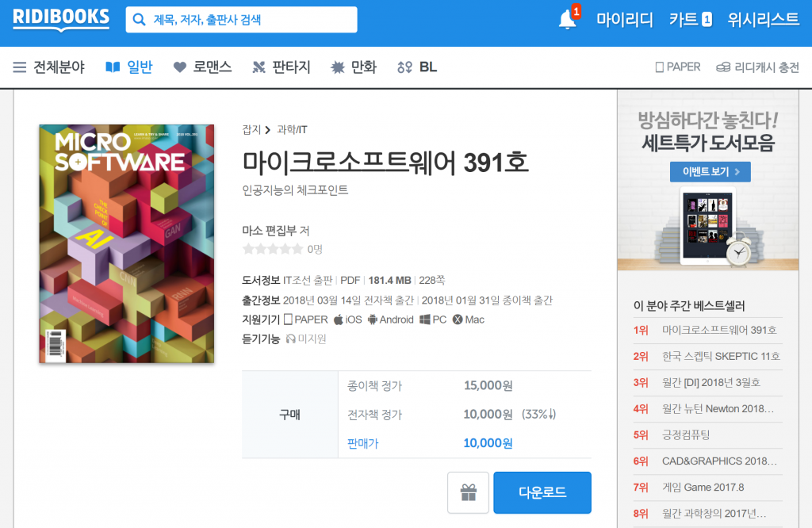Open bestseller 한국 스켑틱 SKEPTIC 11호
This screenshot has width=812, height=528.
(721, 356)
